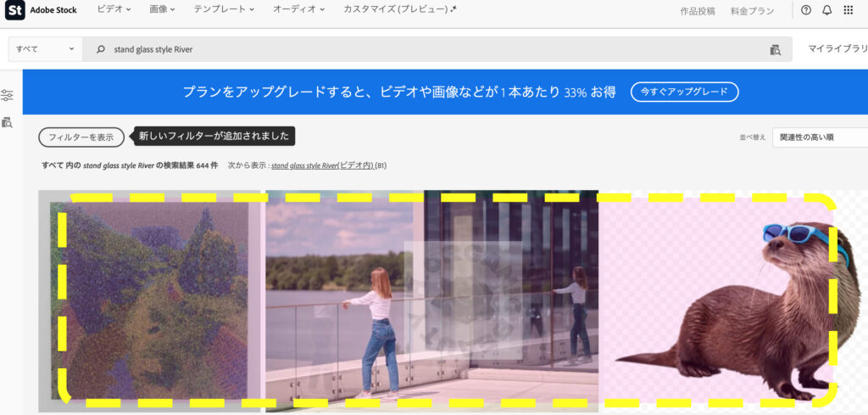Open the help question mark icon
The height and width of the screenshot is (415, 868).
pos(805,10)
